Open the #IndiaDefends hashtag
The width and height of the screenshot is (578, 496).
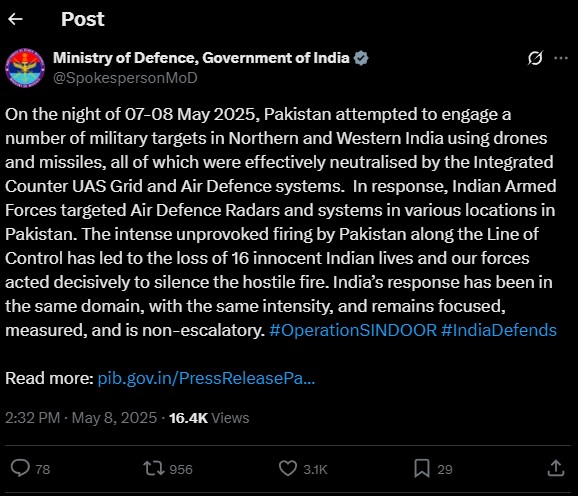point(498,330)
